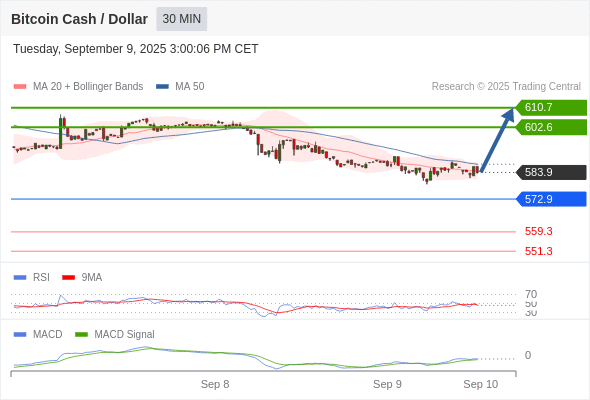Click the Sep 9 date marker
This screenshot has width=590, height=400.
387,384
